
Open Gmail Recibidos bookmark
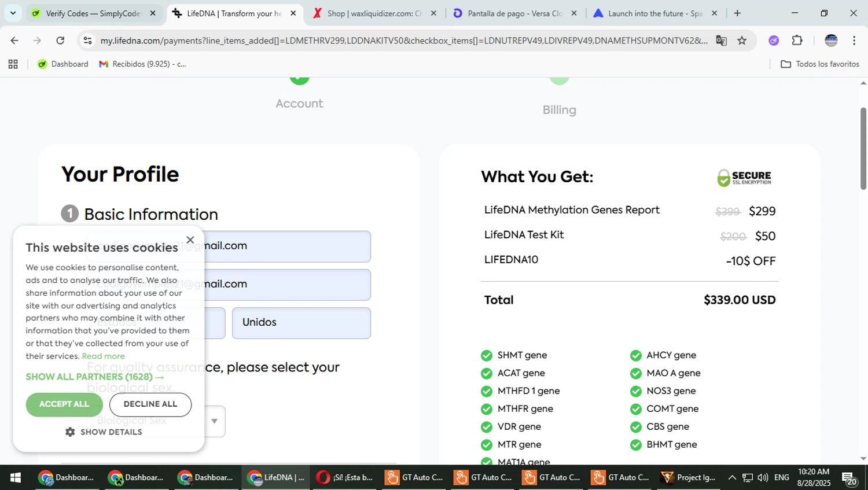pos(143,64)
